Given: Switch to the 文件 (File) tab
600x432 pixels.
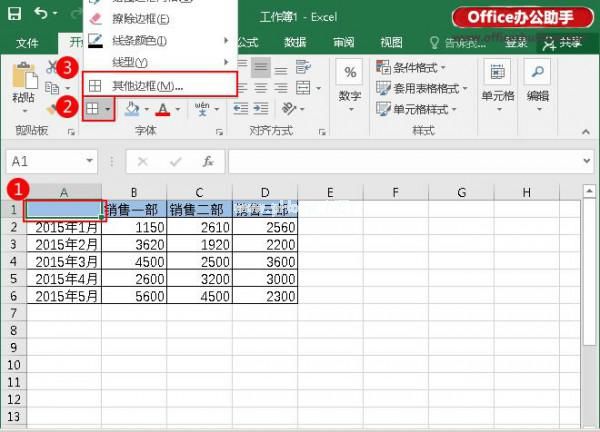Looking at the screenshot, I should pyautogui.click(x=27, y=43).
